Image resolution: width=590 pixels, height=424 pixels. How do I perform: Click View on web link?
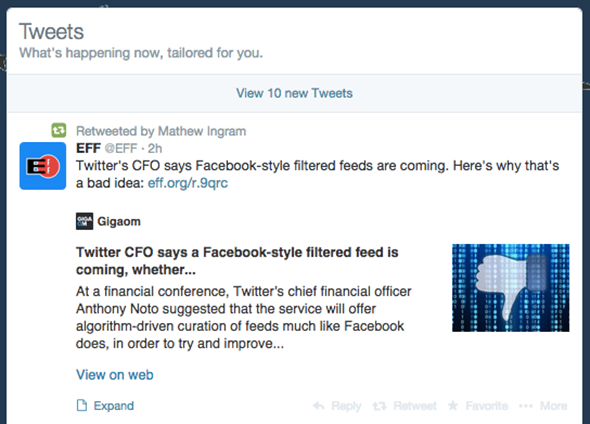(115, 375)
